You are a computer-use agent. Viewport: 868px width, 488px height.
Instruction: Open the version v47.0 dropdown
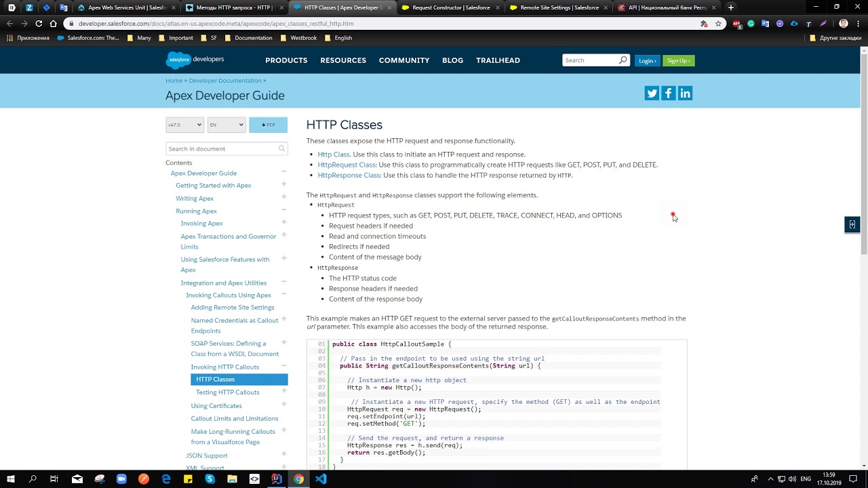[184, 125]
